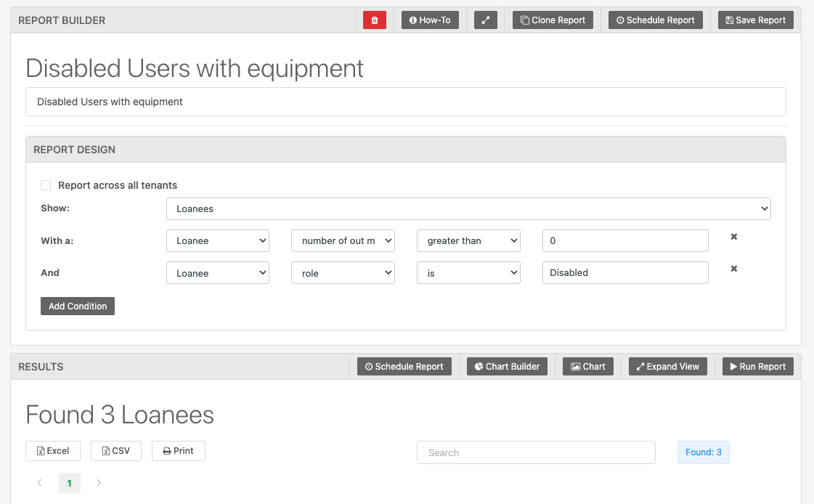Open the 'is' operator dropdown

pos(468,272)
